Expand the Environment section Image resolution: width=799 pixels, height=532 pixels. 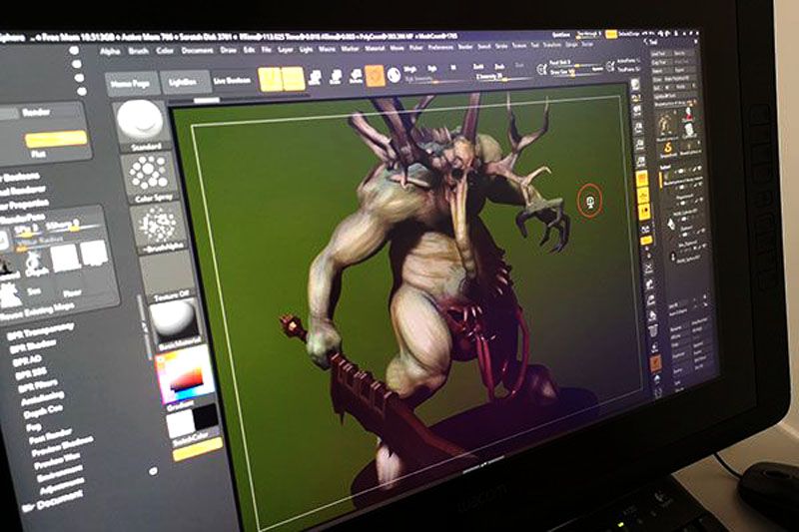click(x=60, y=472)
